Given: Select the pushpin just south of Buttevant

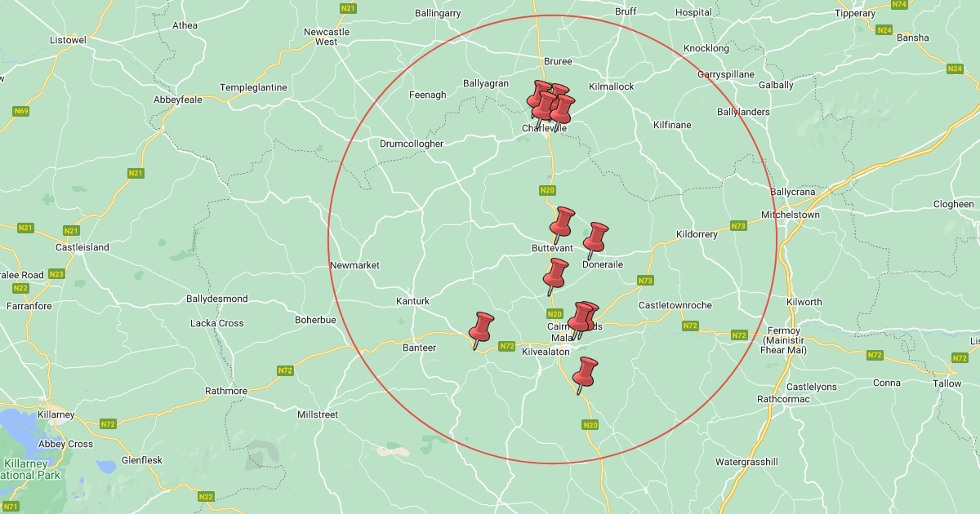Looking at the screenshot, I should point(555,277).
